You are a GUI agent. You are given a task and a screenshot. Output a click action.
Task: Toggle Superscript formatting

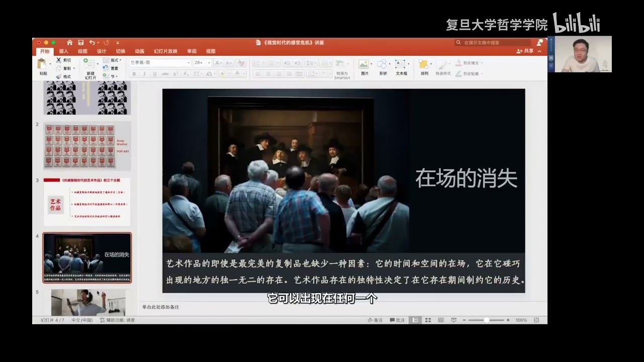(x=176, y=74)
